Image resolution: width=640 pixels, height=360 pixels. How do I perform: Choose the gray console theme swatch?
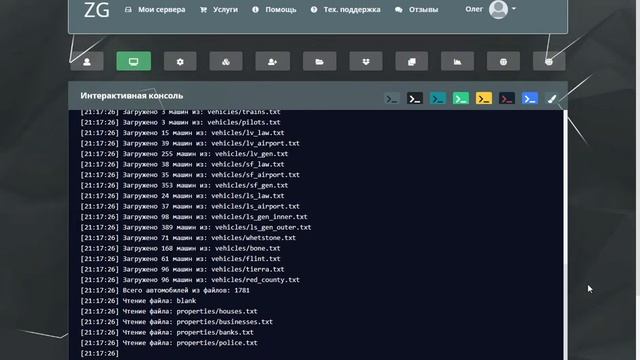point(392,99)
